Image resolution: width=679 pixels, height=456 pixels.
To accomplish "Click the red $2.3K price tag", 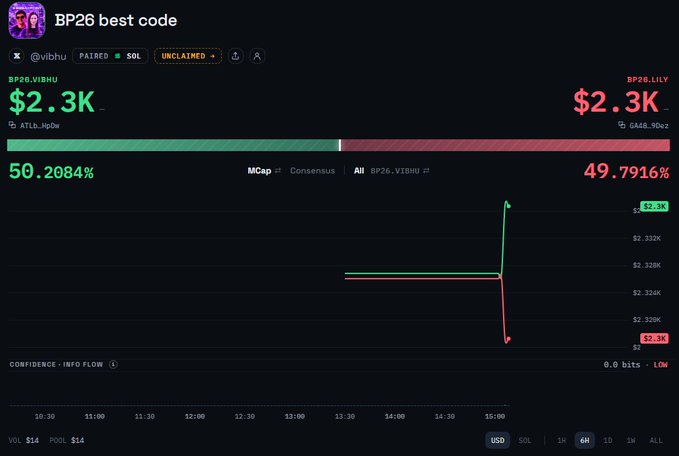I will [654, 338].
